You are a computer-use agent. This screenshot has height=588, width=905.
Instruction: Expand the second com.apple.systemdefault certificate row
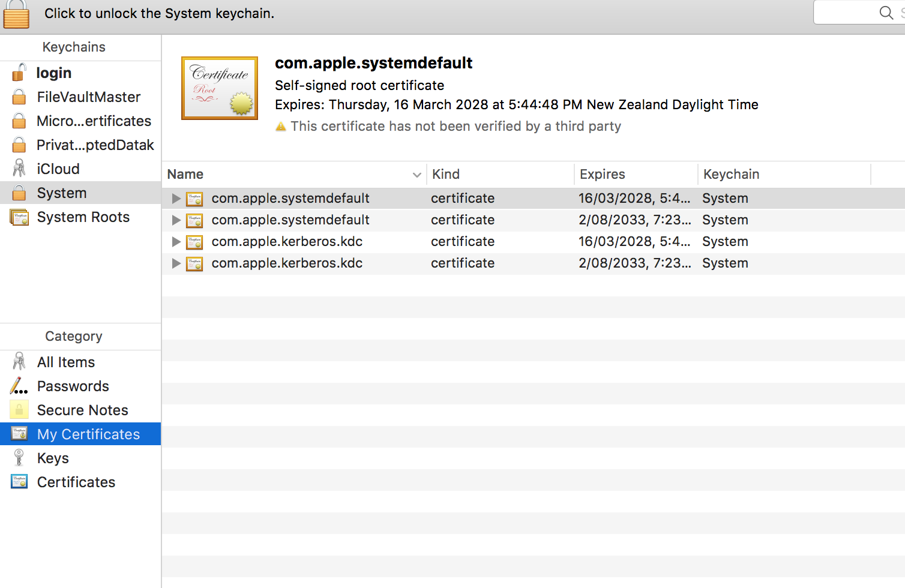tap(176, 220)
